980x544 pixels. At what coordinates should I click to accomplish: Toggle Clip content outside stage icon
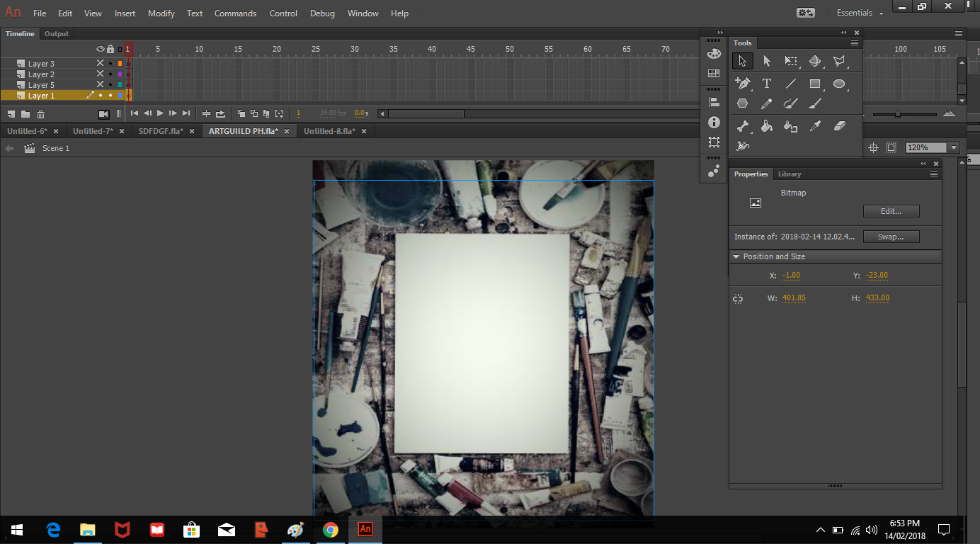tap(891, 147)
